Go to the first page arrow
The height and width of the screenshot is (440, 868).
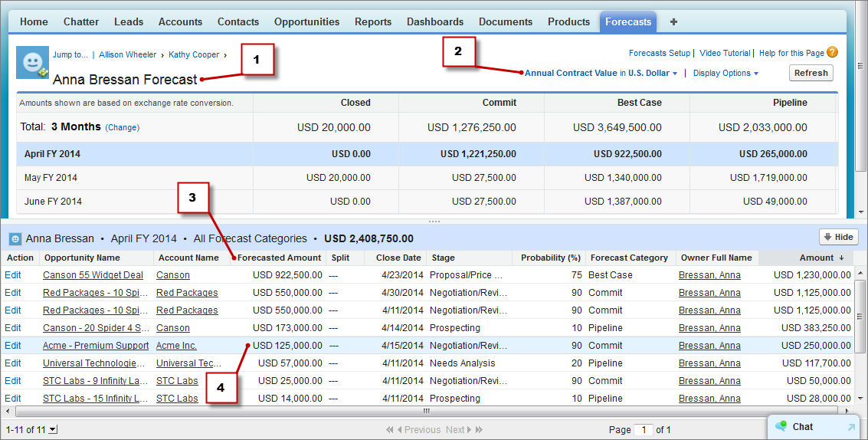390,430
